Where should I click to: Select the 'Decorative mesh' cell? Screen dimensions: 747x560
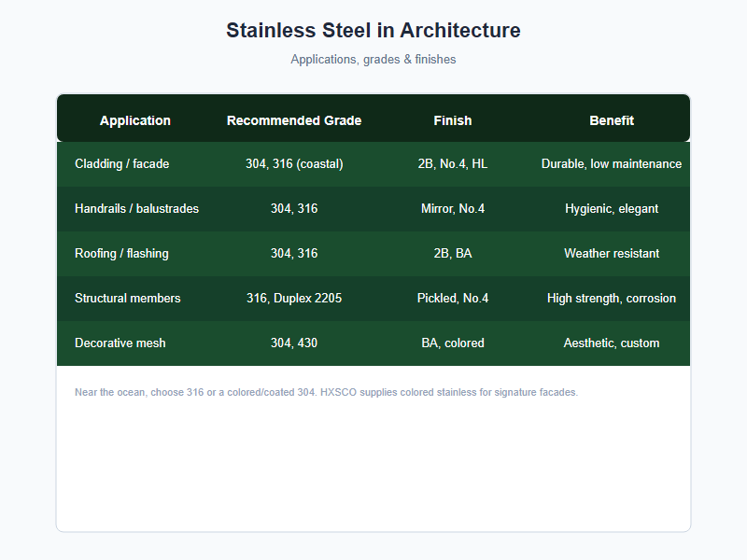tap(120, 343)
